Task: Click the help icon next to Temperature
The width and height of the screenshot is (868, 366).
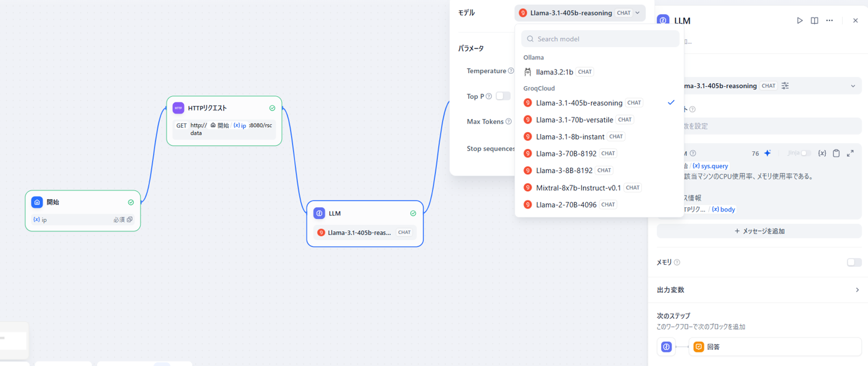Action: click(x=511, y=71)
